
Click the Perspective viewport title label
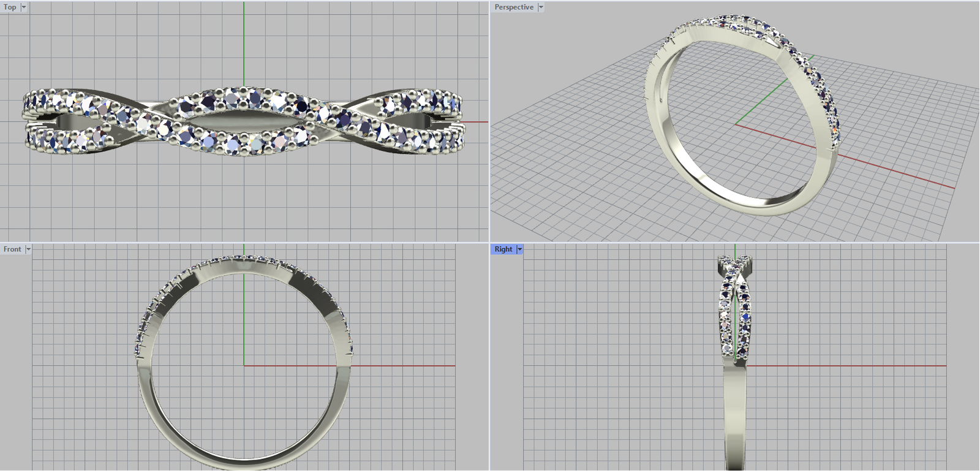(514, 7)
